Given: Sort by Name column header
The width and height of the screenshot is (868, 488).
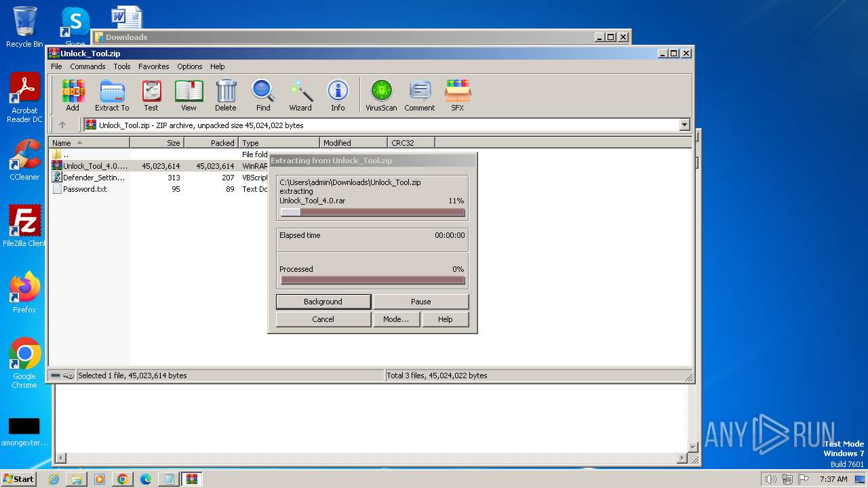Looking at the screenshot, I should [x=90, y=143].
